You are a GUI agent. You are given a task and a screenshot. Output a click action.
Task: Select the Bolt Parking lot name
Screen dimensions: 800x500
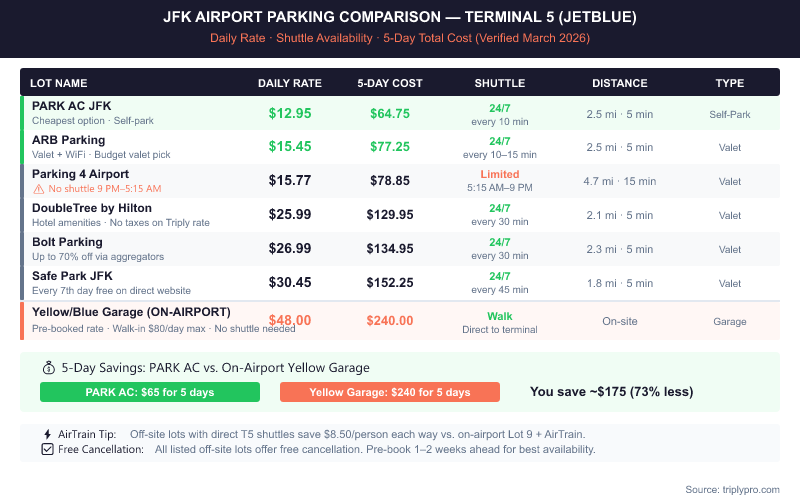point(67,242)
